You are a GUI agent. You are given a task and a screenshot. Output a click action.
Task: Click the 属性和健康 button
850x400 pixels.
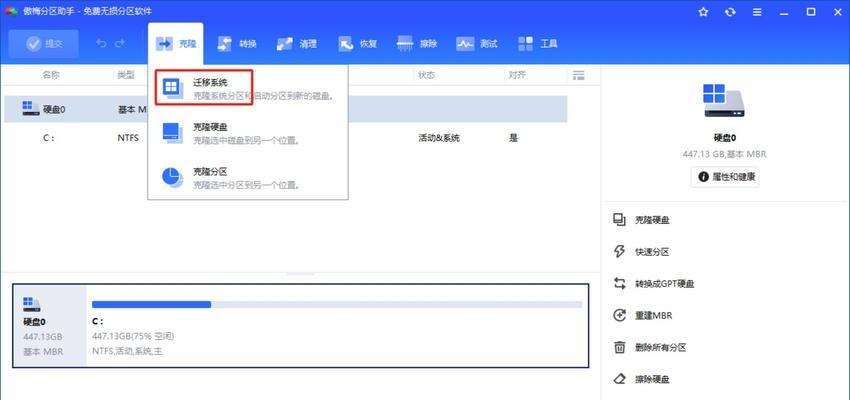725,177
